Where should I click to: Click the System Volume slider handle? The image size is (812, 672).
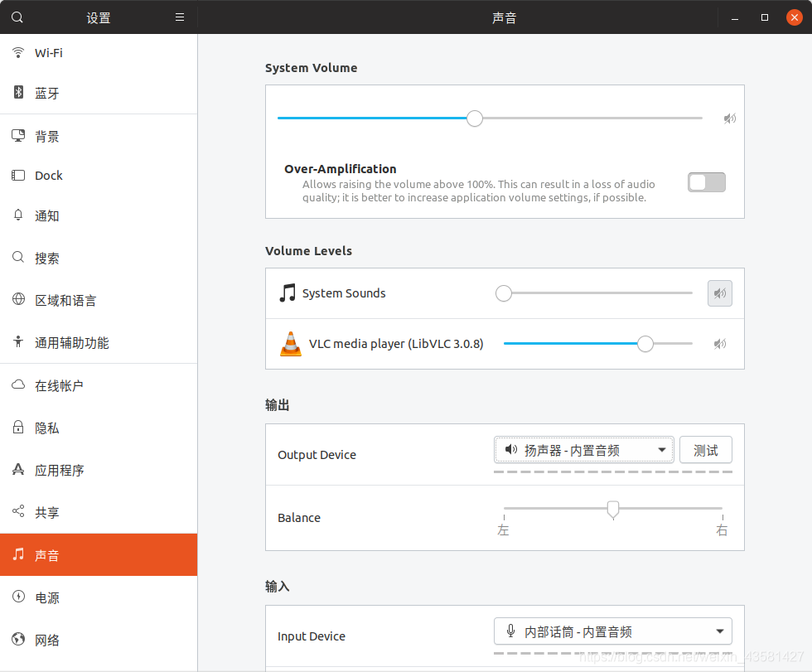pyautogui.click(x=474, y=118)
